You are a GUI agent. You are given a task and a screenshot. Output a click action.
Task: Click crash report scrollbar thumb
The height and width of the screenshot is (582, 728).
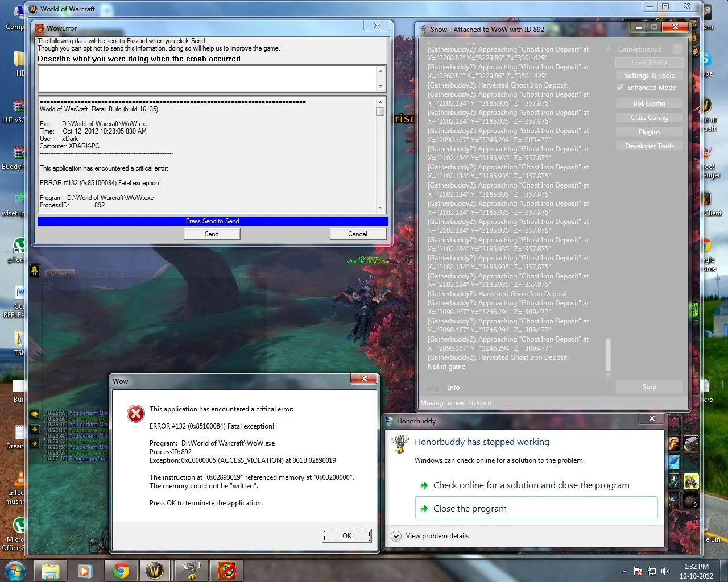point(380,112)
